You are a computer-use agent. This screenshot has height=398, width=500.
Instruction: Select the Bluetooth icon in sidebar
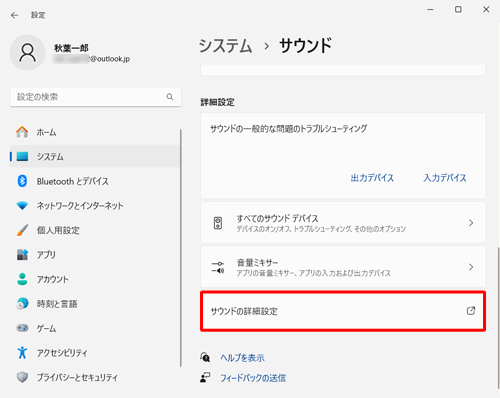(x=22, y=181)
